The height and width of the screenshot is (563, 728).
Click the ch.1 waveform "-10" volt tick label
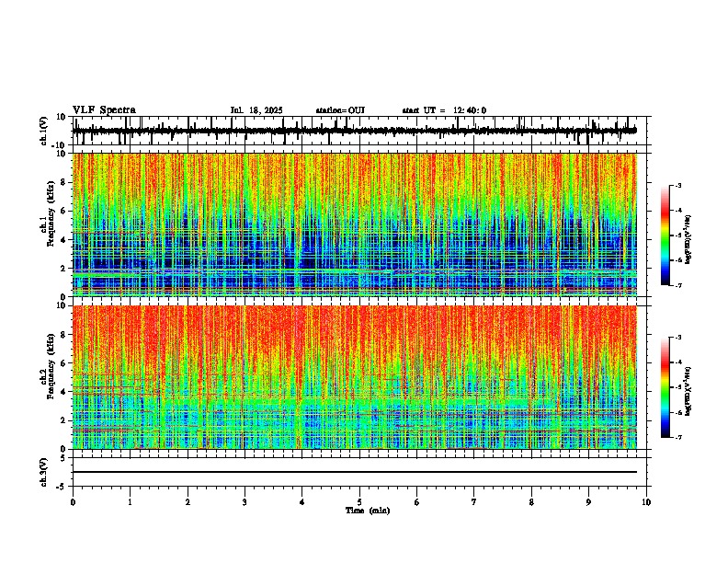59,145
